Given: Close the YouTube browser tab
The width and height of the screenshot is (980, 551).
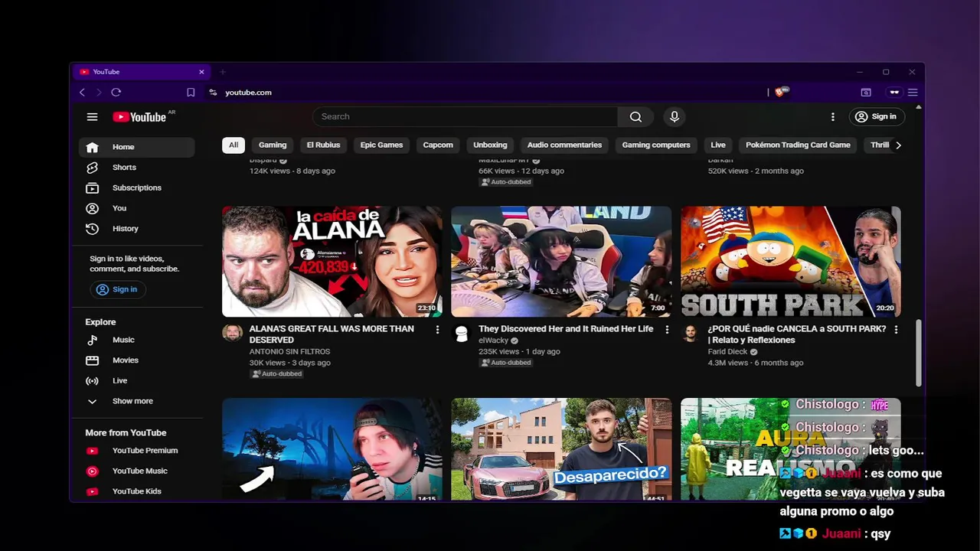Looking at the screenshot, I should [201, 72].
